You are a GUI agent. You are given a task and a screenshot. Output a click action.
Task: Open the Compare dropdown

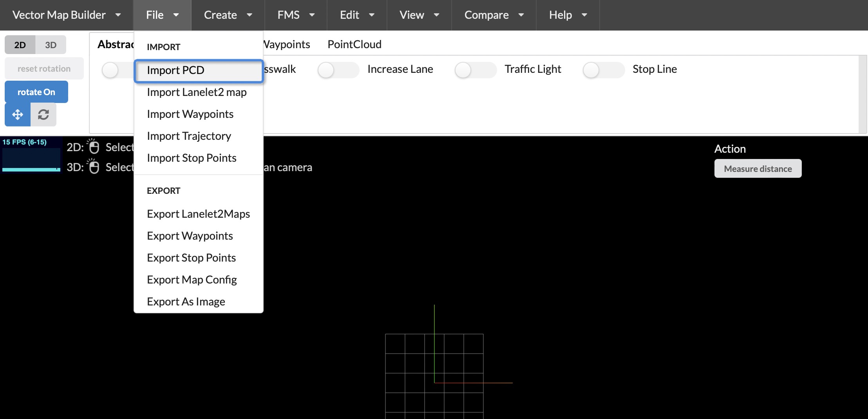(x=493, y=15)
